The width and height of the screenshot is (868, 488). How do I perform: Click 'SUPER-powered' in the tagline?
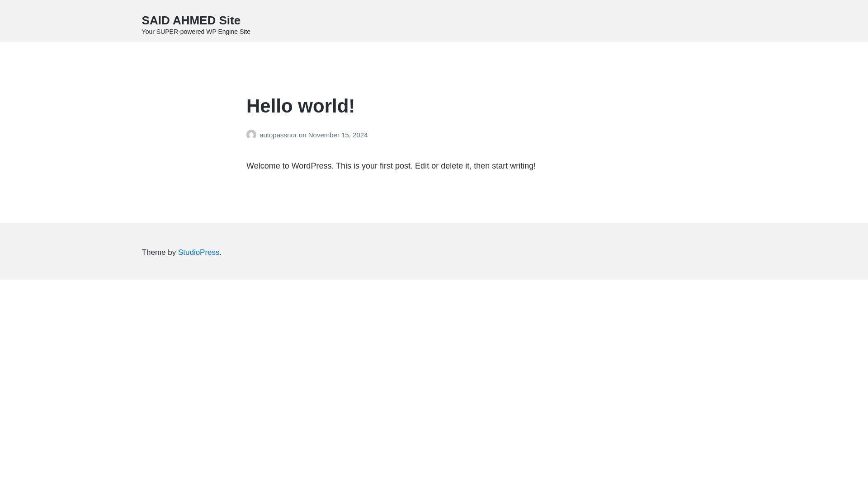pos(180,32)
